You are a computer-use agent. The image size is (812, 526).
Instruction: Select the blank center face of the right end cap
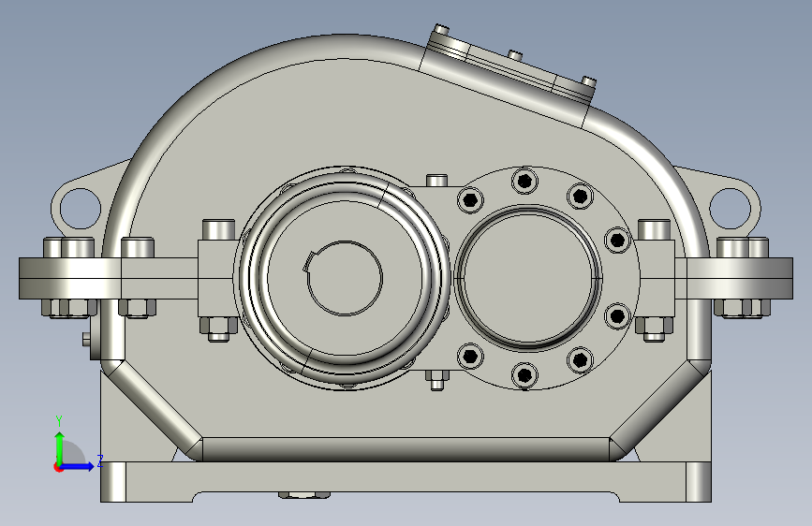529,277
